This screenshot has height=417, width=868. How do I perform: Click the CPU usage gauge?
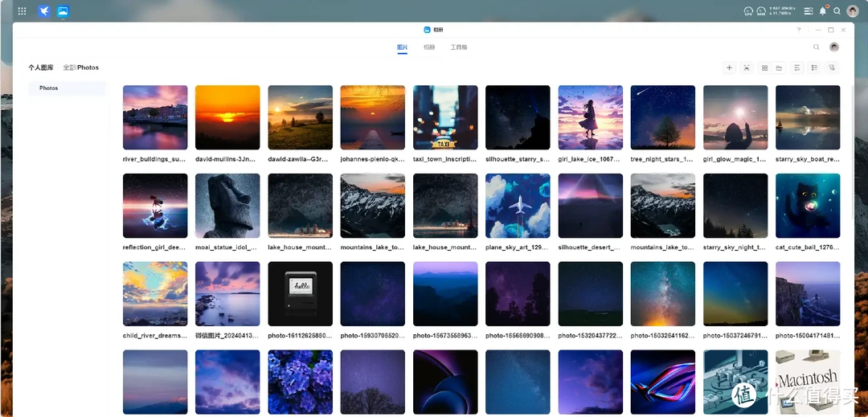pos(747,11)
